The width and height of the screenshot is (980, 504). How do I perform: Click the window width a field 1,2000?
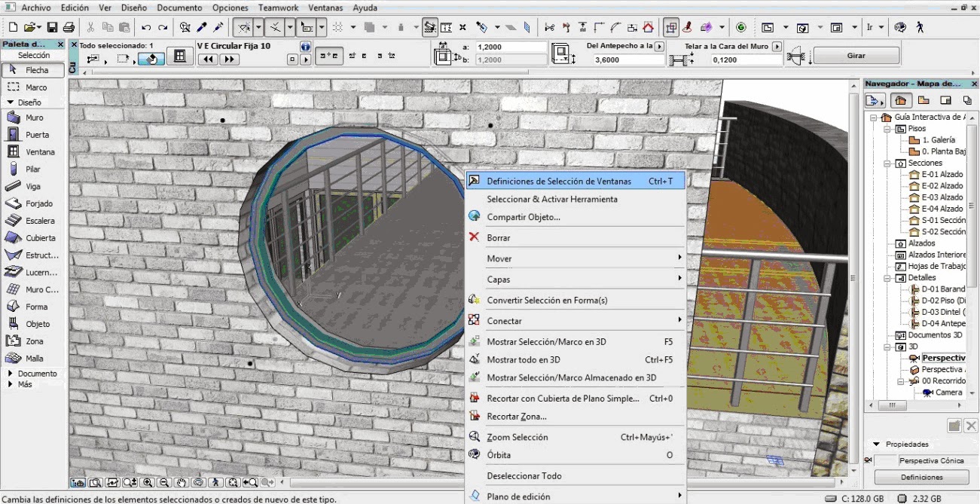[x=511, y=47]
